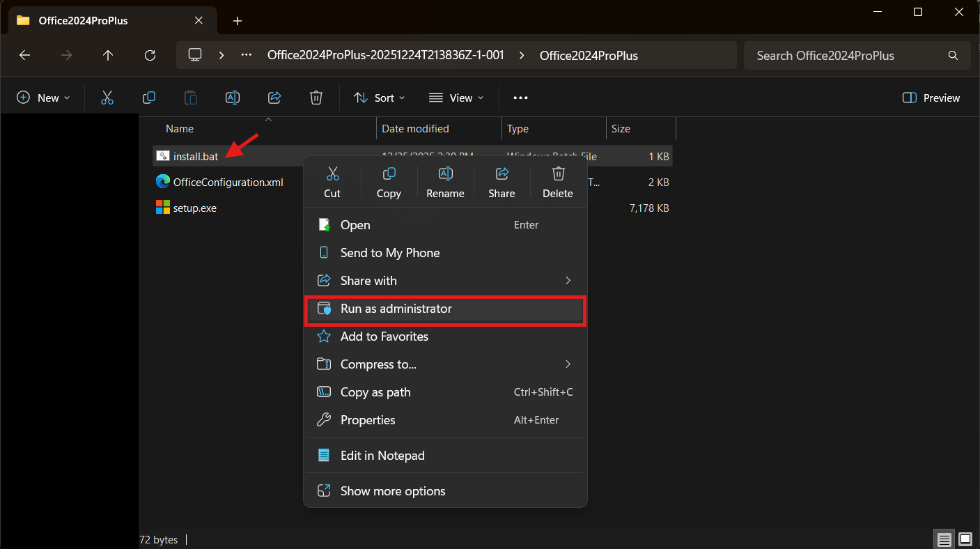Click the Refresh button in navigation bar
Viewport: 980px width, 549px height.
(x=150, y=56)
